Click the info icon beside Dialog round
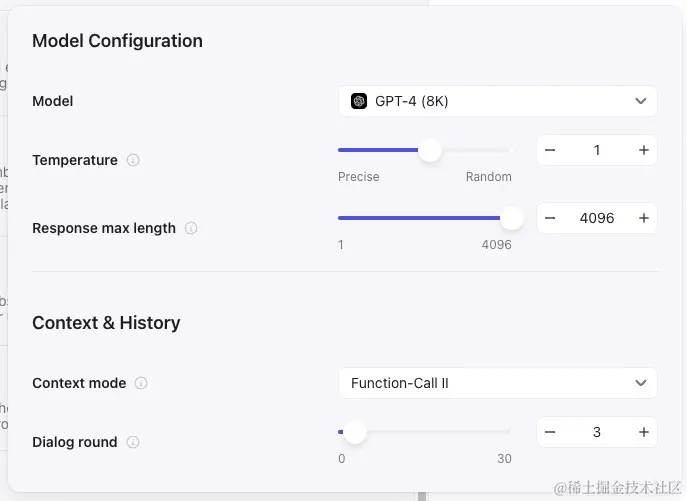Viewport: 687px width, 501px height. [133, 442]
